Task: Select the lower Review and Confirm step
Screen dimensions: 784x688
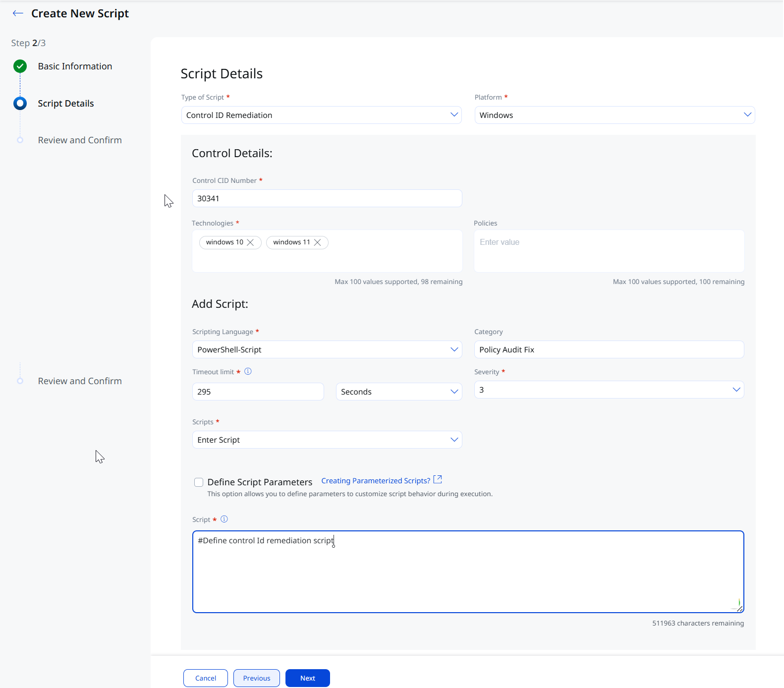Action: [x=80, y=381]
